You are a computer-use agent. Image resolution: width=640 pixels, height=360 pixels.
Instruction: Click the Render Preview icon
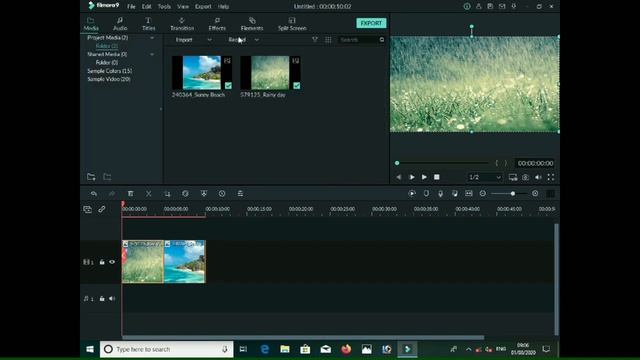[412, 193]
